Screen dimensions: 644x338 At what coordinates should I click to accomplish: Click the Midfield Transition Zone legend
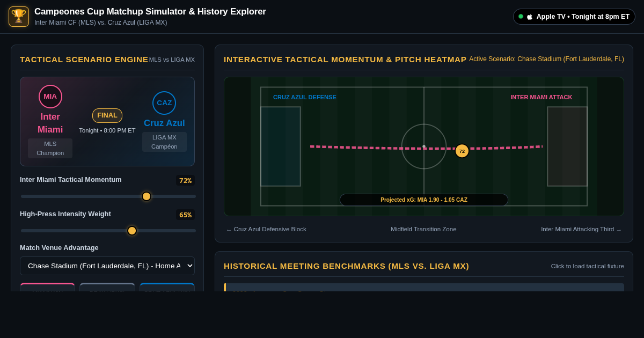click(423, 230)
